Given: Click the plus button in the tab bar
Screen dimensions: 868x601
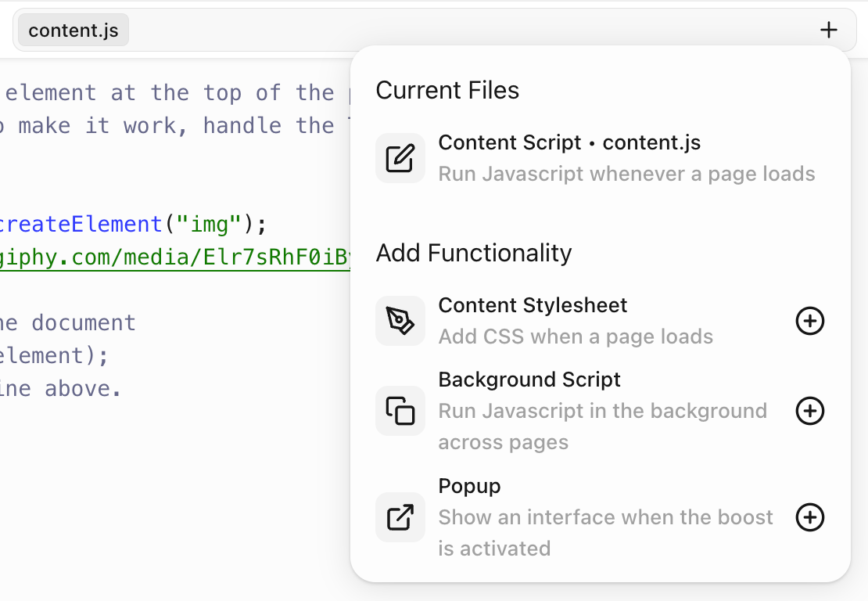Looking at the screenshot, I should [x=828, y=30].
